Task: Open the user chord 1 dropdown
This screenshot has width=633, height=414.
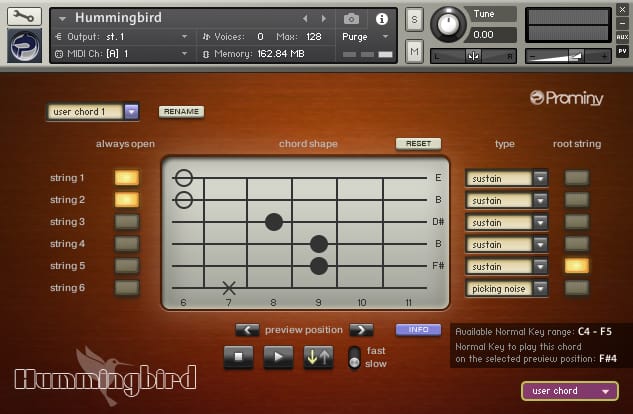Action: coord(132,111)
